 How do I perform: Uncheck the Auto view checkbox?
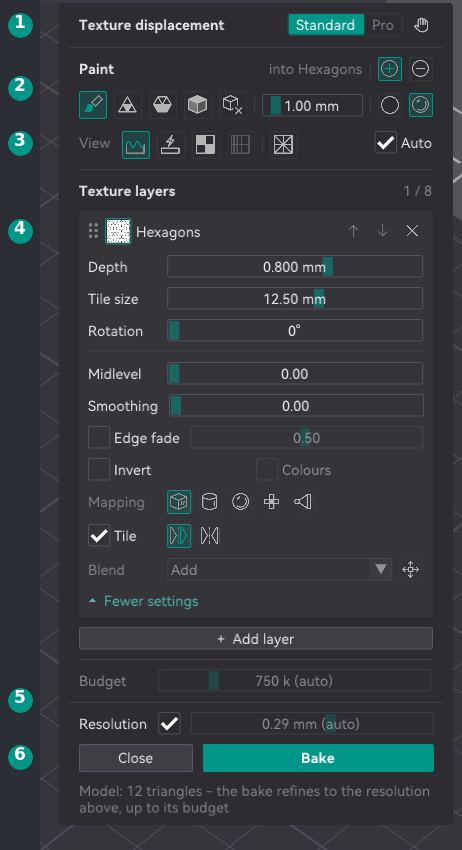(x=386, y=143)
